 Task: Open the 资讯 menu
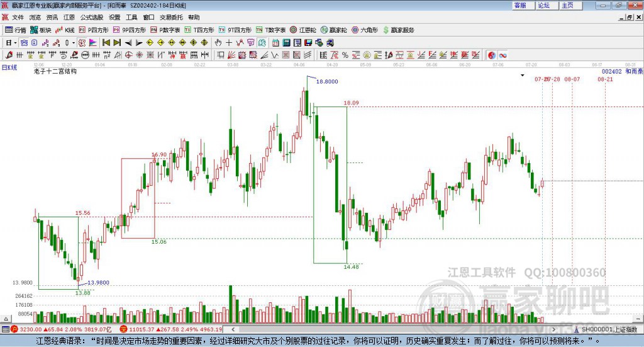click(52, 17)
